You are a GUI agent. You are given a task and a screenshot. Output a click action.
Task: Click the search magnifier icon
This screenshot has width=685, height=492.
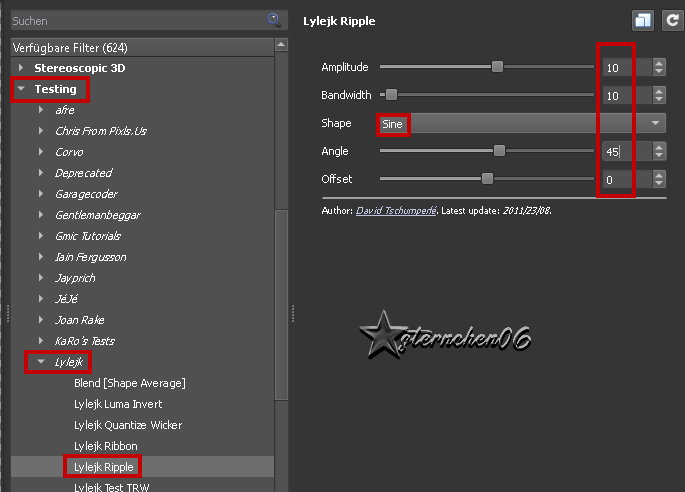273,19
